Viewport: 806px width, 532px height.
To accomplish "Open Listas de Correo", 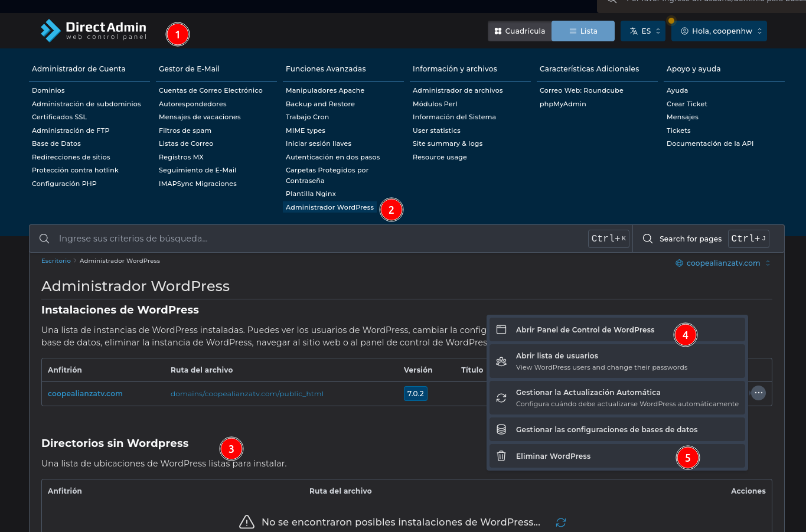I will [x=186, y=143].
